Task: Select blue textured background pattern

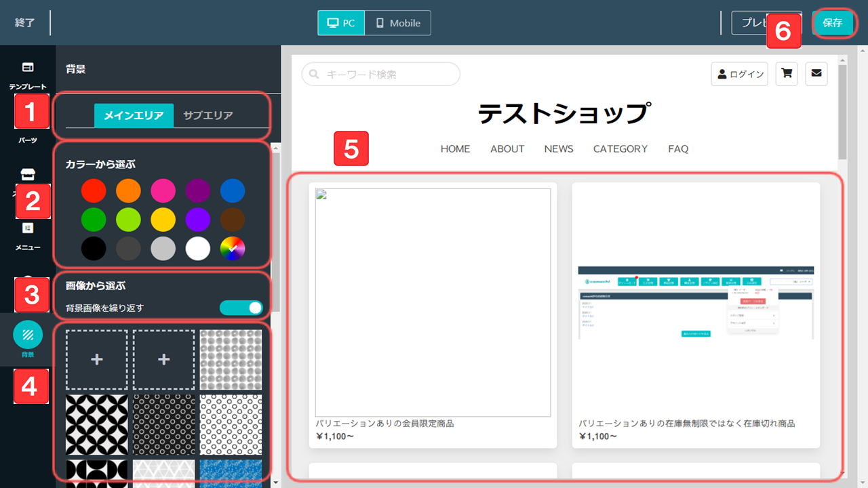Action: [x=231, y=473]
